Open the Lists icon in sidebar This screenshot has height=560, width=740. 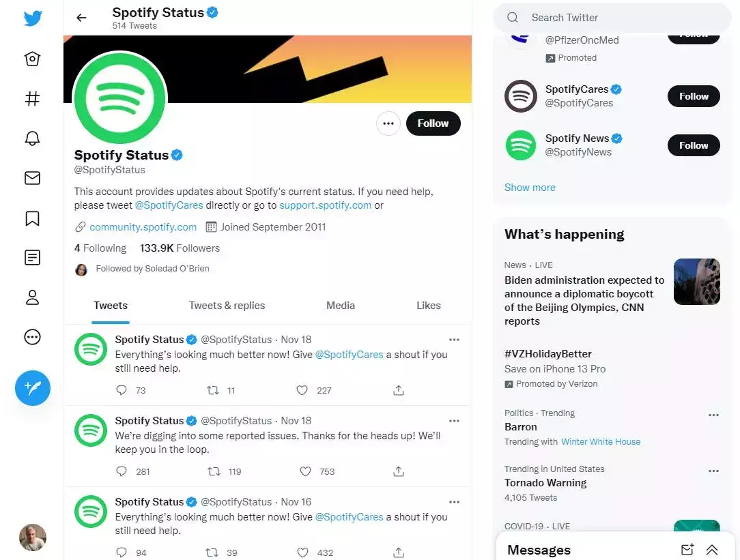[x=32, y=258]
